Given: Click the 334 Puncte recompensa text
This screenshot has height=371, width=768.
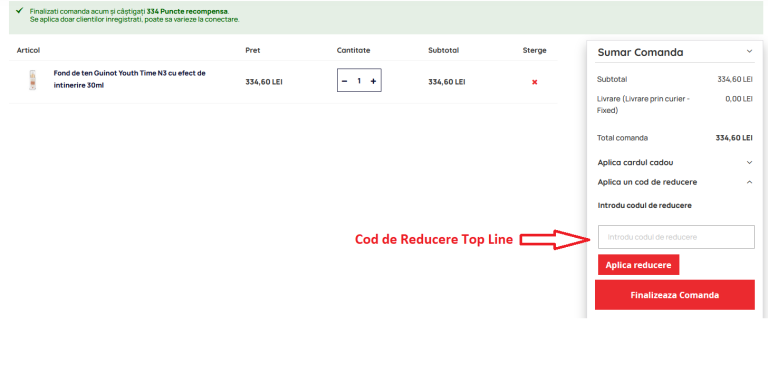Looking at the screenshot, I should (x=187, y=11).
